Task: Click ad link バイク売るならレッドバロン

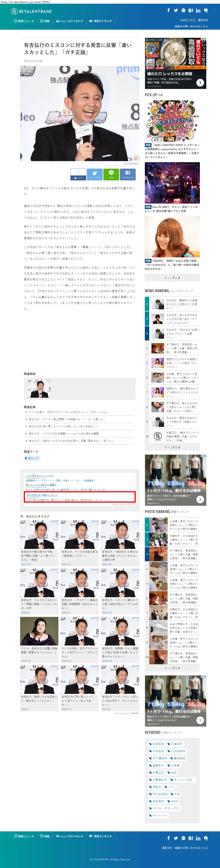Action: click(x=40, y=475)
